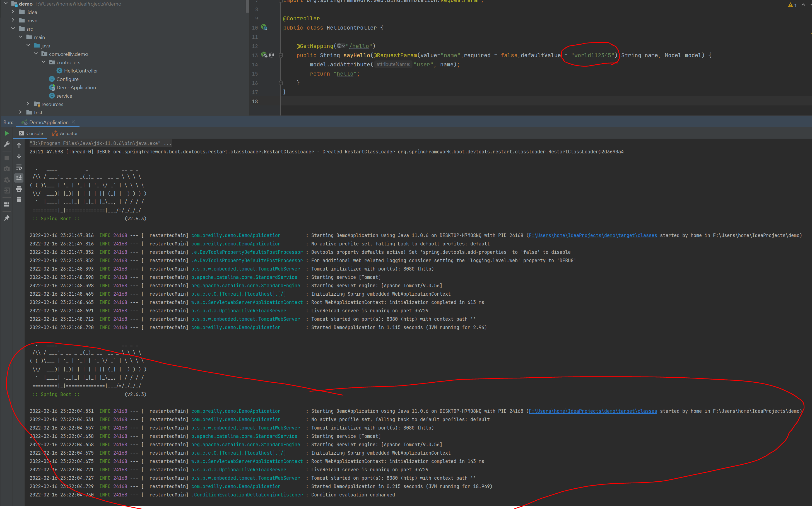
Task: Select HelloController in the project tree
Action: click(x=81, y=71)
